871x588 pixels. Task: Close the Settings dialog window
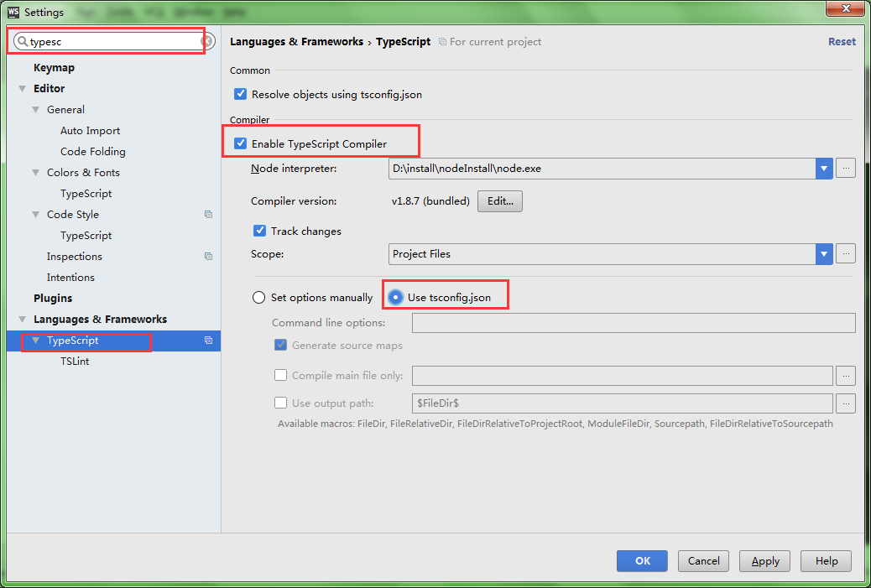(x=846, y=8)
